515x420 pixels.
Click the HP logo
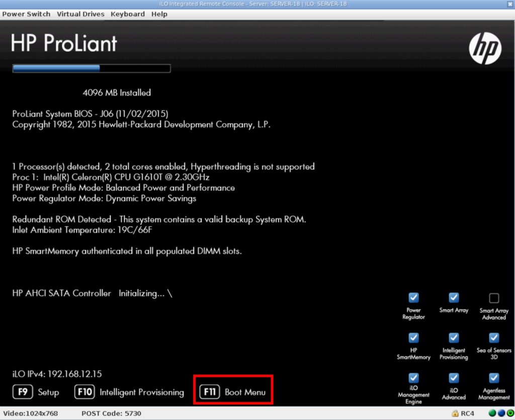point(485,48)
